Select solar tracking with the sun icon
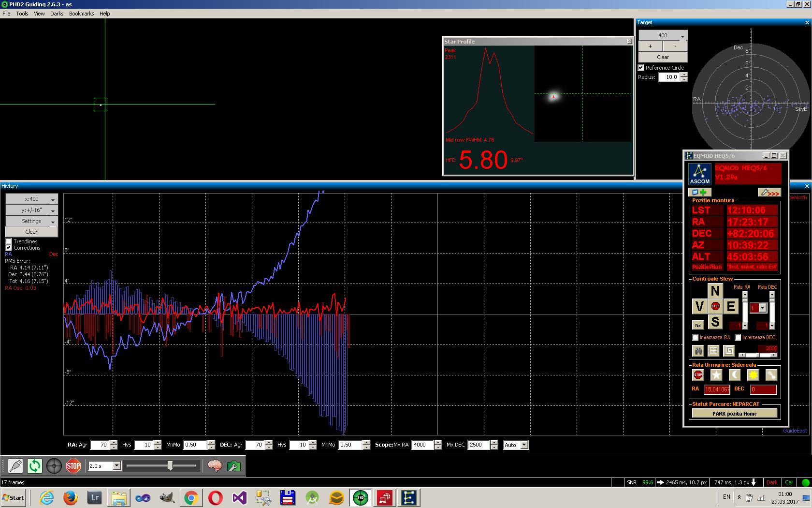The width and height of the screenshot is (812, 508). click(753, 375)
